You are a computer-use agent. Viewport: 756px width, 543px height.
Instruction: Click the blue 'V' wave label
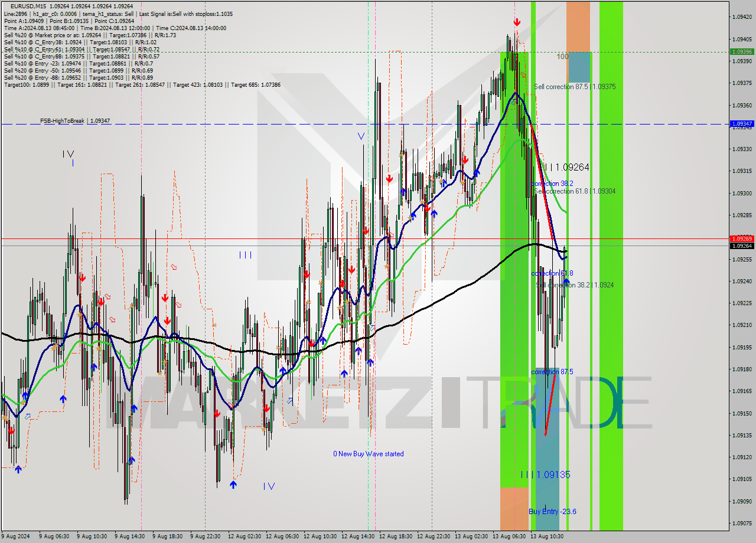click(x=361, y=136)
